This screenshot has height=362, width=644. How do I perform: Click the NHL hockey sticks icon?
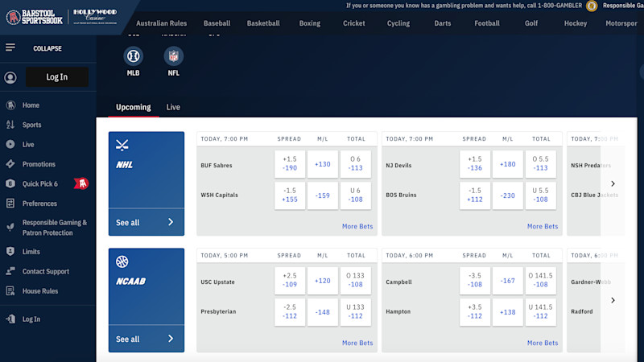(122, 145)
